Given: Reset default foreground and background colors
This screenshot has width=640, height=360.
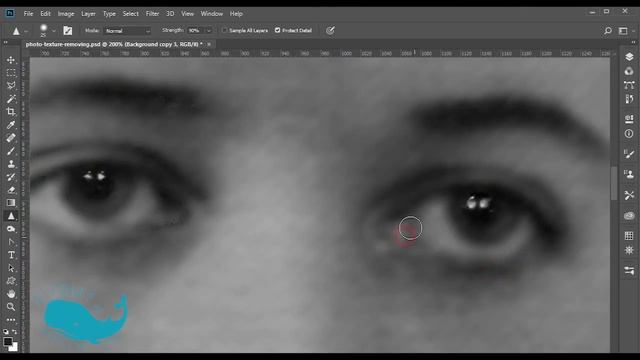Looking at the screenshot, I should 6,332.
